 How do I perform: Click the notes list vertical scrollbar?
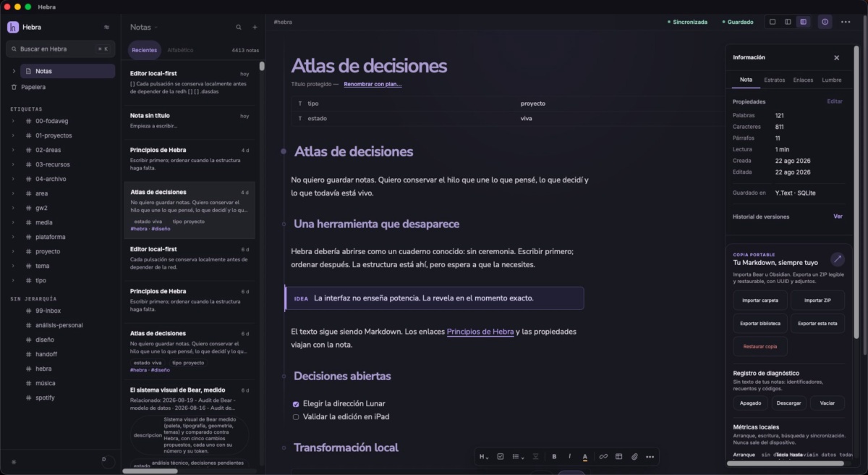(x=262, y=66)
